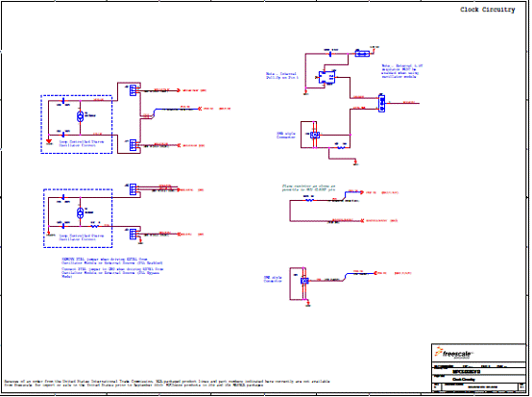Click the REMOVE XTAL jumper instruction note
The height and width of the screenshot is (397, 532).
112,261
